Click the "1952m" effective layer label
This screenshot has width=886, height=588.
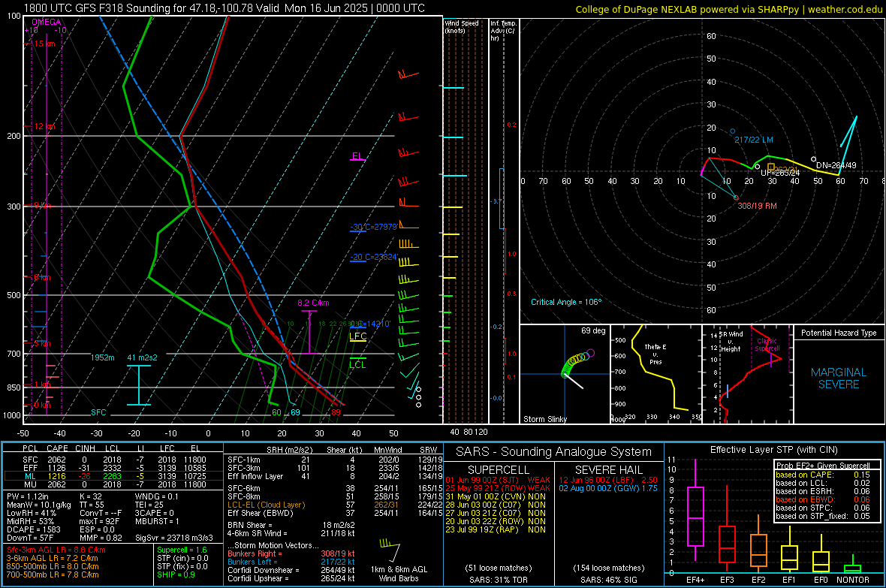[x=102, y=357]
